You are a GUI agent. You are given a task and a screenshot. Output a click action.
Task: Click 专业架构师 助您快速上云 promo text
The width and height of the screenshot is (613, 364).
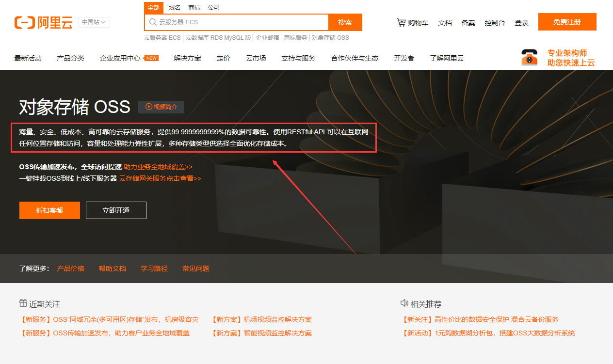(571, 58)
